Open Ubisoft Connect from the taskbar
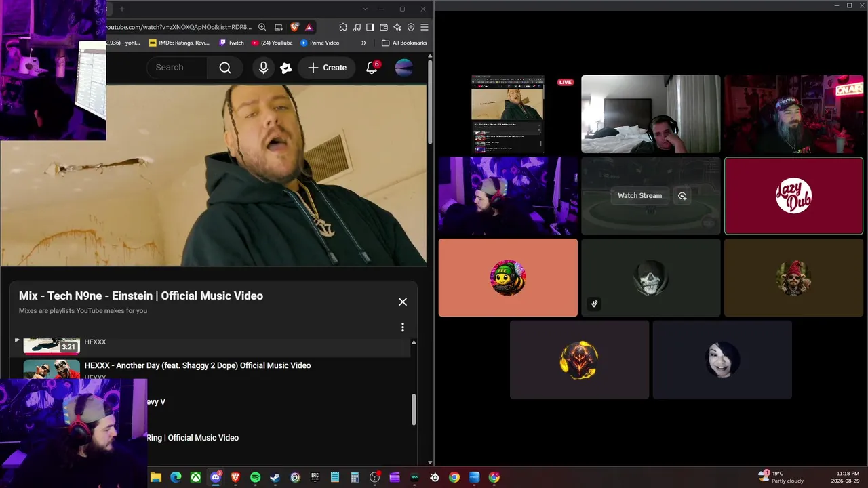Image resolution: width=868 pixels, height=488 pixels. tap(295, 477)
